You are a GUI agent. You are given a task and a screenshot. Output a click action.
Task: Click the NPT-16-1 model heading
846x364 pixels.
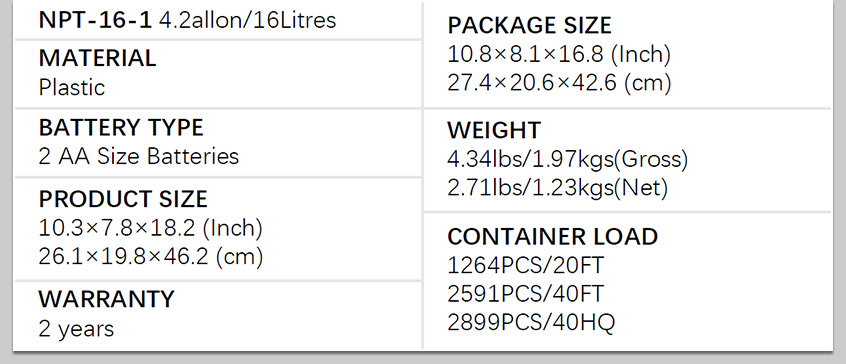pos(95,20)
